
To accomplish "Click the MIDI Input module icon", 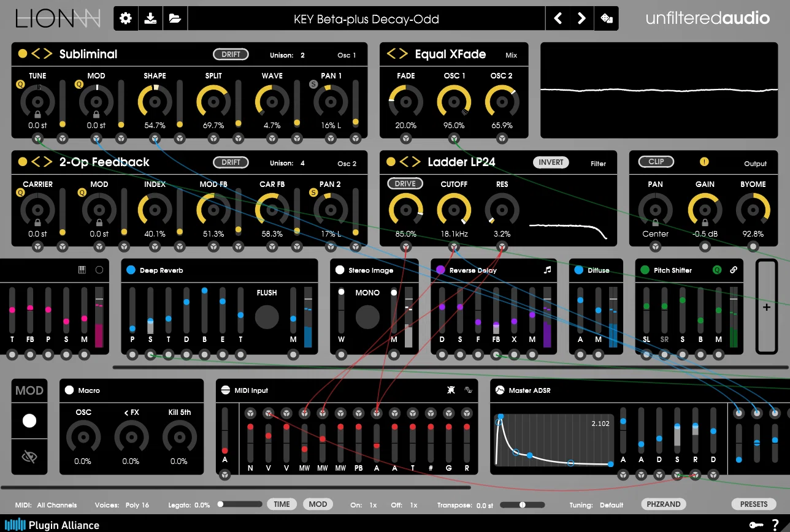I will tap(225, 390).
